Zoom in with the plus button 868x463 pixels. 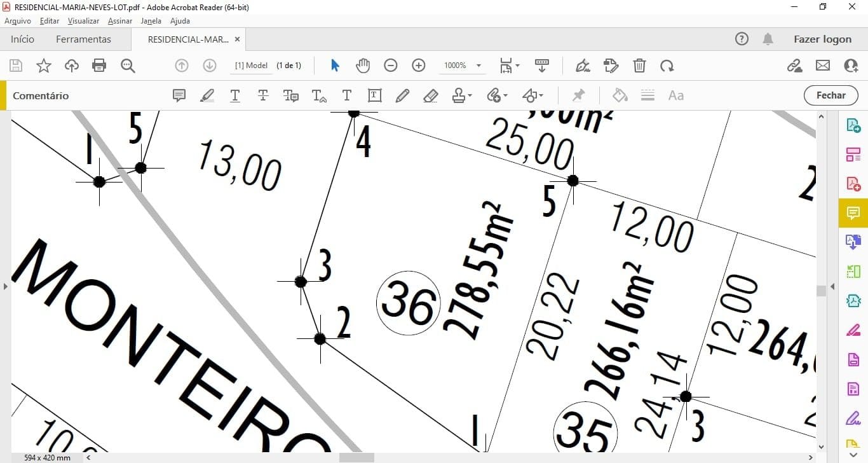coord(419,66)
